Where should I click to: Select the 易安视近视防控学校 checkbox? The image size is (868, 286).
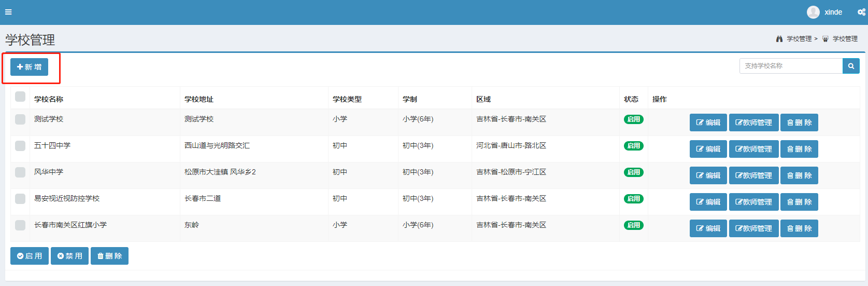pyautogui.click(x=20, y=199)
